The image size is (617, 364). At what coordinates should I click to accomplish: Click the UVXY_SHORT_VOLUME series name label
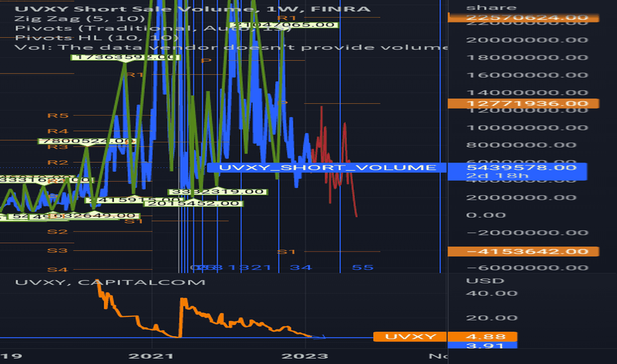pyautogui.click(x=327, y=167)
